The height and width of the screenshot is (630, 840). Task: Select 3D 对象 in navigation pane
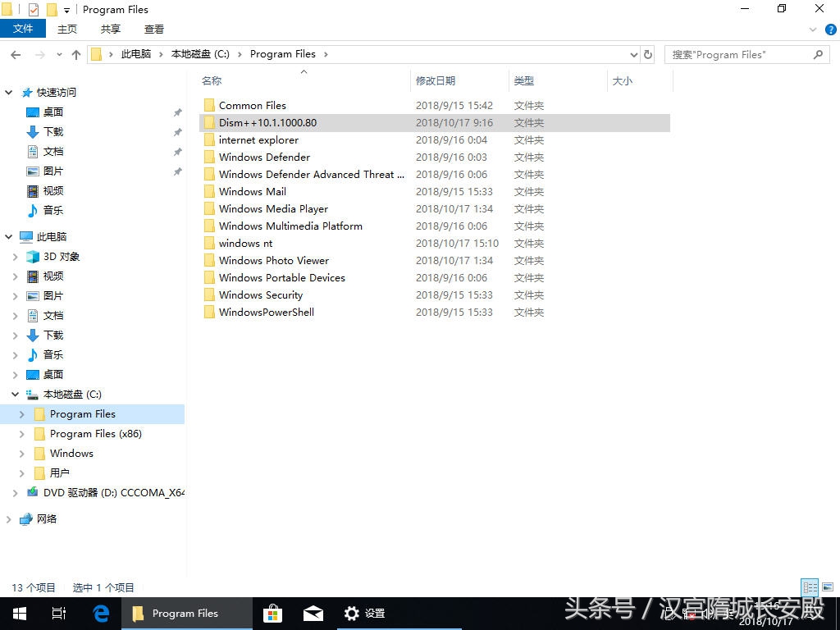(x=61, y=257)
